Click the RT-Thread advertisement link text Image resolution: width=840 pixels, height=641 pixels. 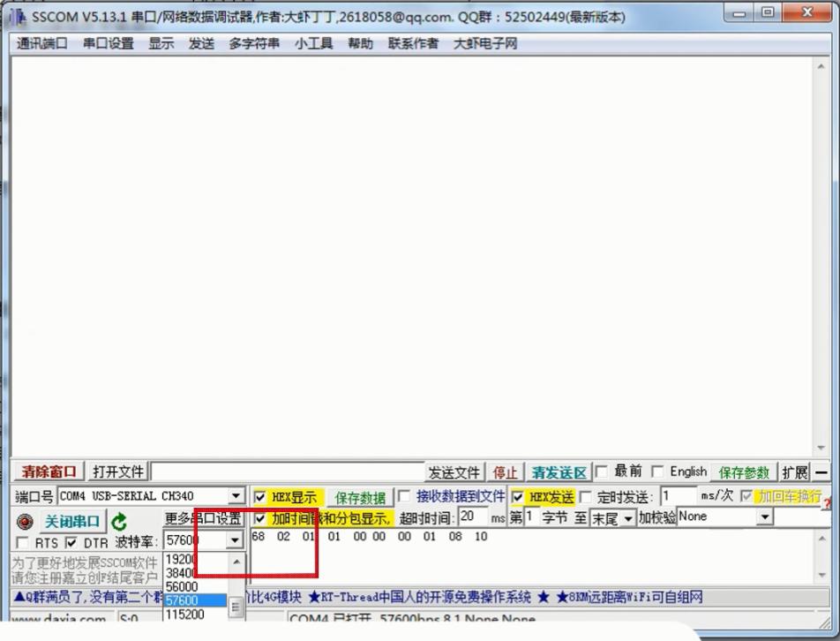click(421, 597)
